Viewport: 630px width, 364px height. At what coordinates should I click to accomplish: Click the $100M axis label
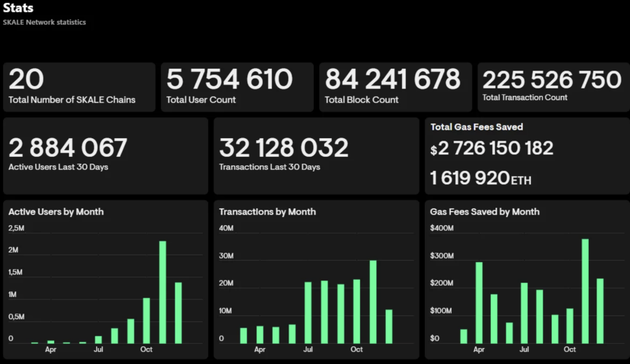coord(441,311)
